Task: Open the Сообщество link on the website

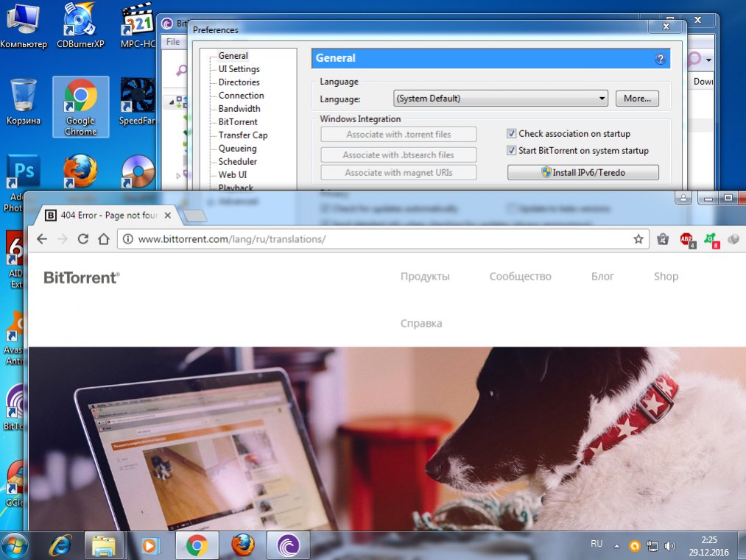Action: [x=520, y=277]
